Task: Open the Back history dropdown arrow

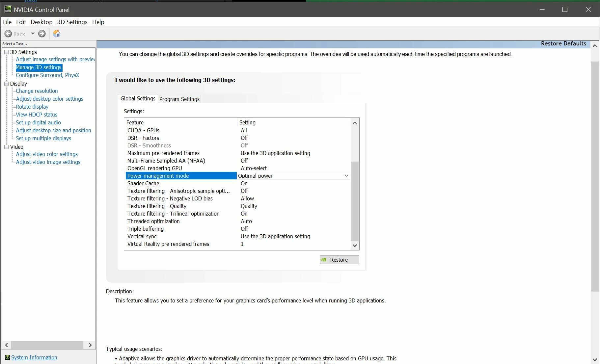Action: (x=33, y=34)
